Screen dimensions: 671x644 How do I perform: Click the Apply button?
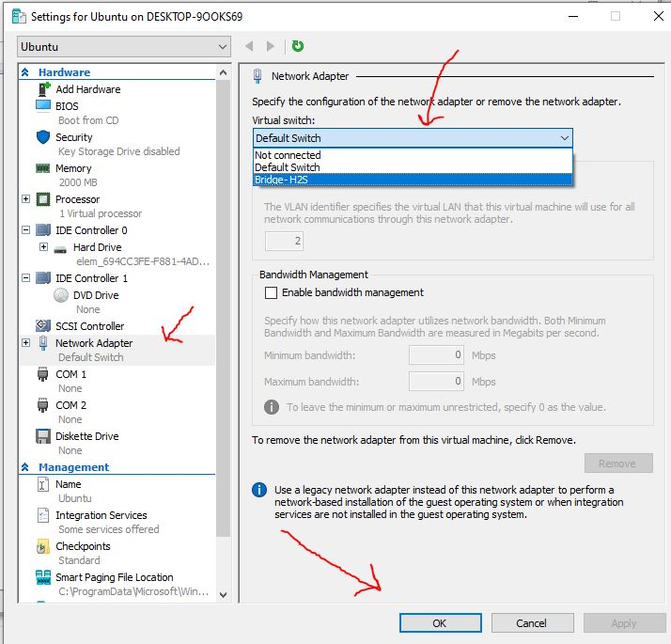(624, 623)
